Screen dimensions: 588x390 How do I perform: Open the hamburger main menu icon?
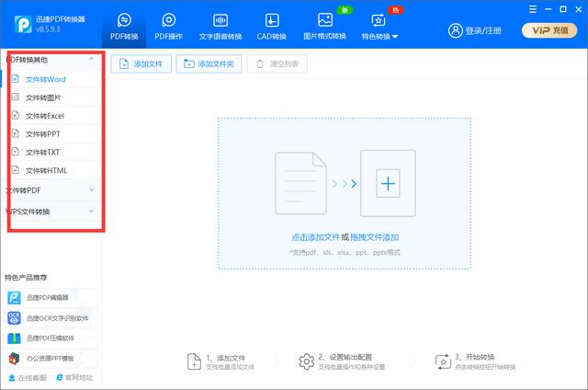point(533,9)
